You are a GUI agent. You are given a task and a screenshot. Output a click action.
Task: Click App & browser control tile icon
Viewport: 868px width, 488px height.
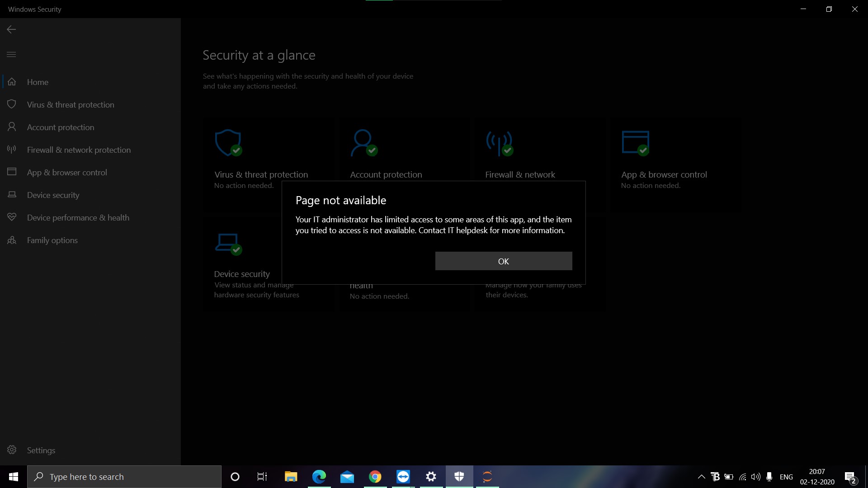point(636,143)
